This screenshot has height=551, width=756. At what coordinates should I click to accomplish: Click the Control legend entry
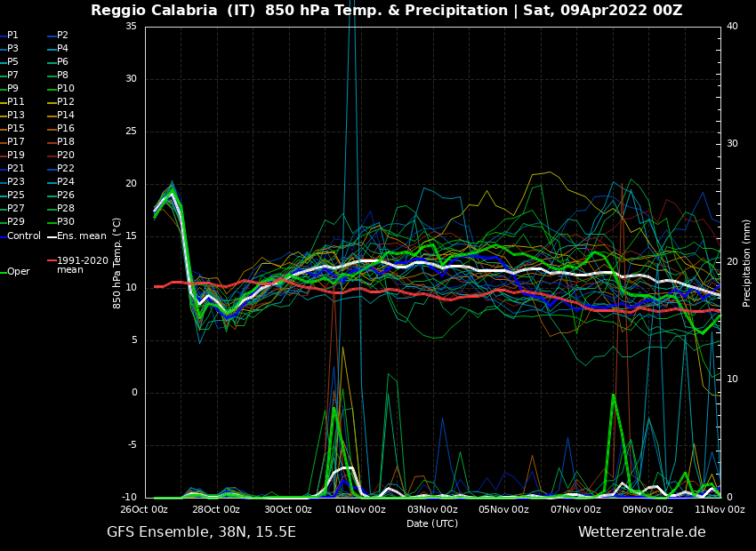click(x=24, y=236)
